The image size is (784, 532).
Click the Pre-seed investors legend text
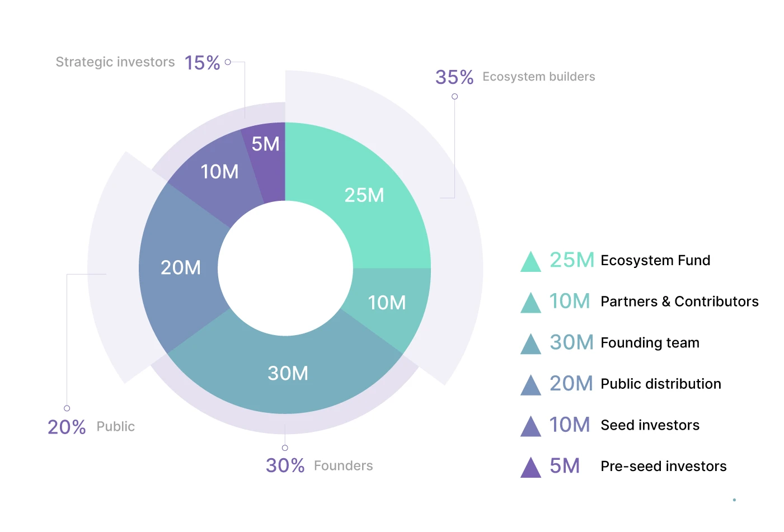coord(663,467)
